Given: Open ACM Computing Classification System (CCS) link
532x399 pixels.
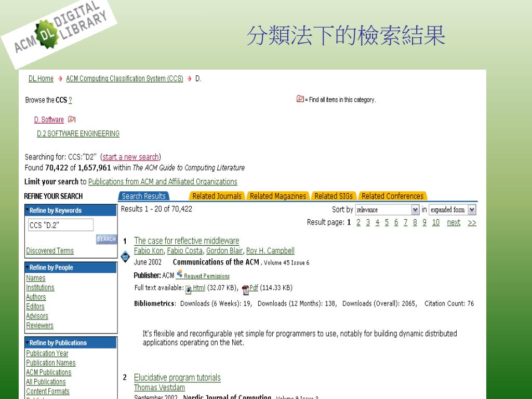Looking at the screenshot, I should click(x=125, y=79).
